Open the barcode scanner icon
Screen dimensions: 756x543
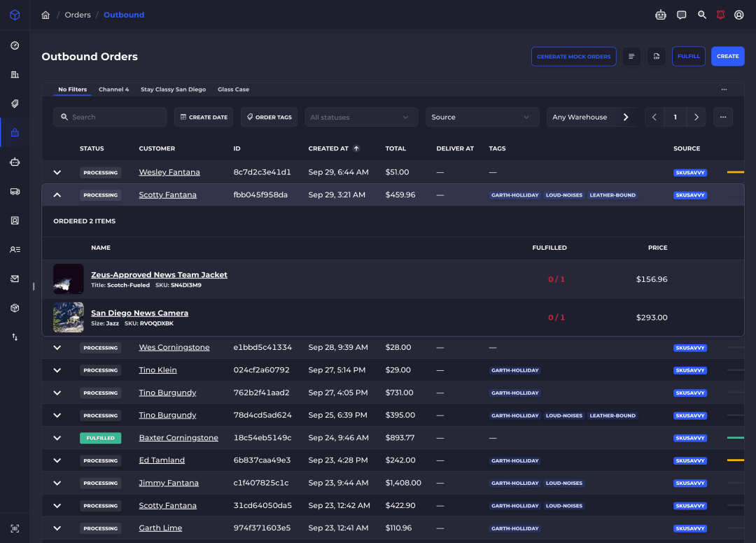(x=15, y=528)
